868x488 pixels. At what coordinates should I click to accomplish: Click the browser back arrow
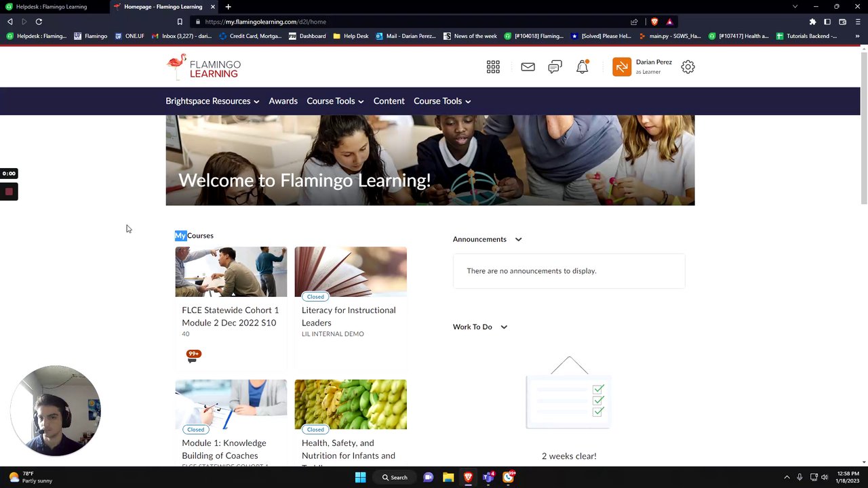pyautogui.click(x=9, y=22)
